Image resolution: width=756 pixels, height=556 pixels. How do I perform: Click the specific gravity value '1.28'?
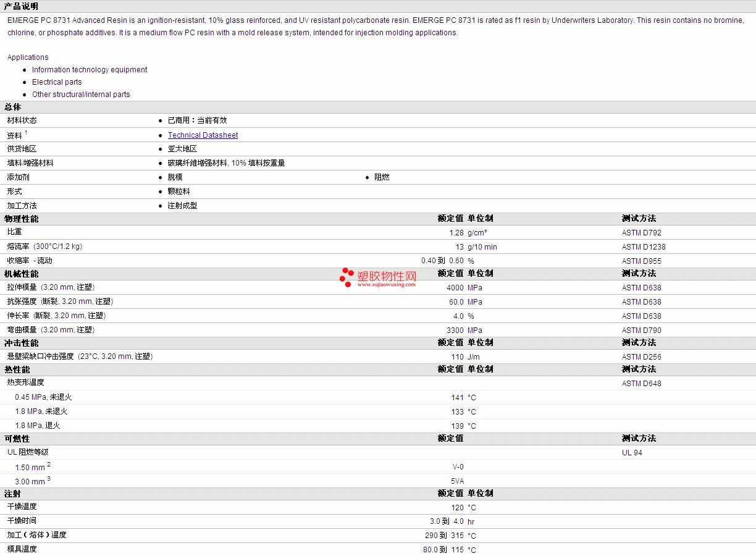point(456,233)
